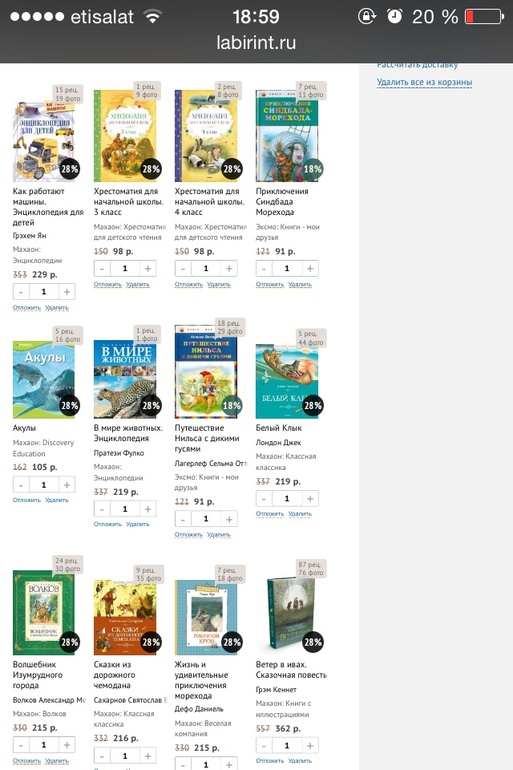Open the 28% discount badge on Акулы cover
Screen dimensions: 513x770
pyautogui.click(x=69, y=406)
